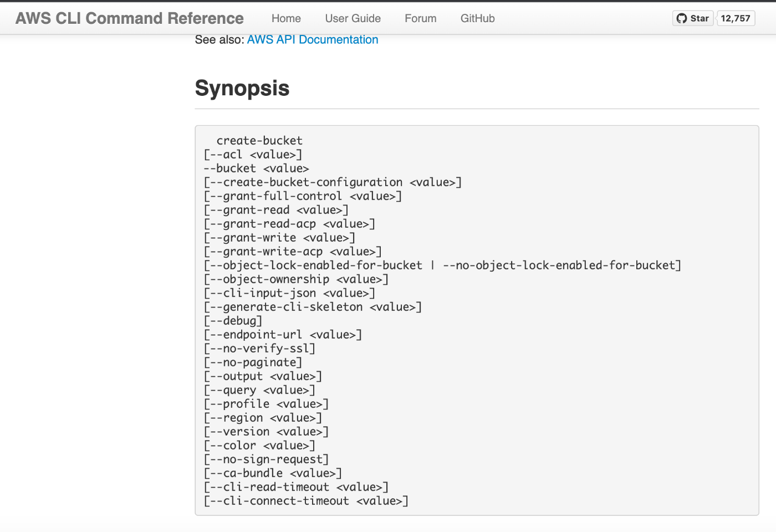
Task: Click the --grant-read-acp option line
Action: tap(289, 224)
